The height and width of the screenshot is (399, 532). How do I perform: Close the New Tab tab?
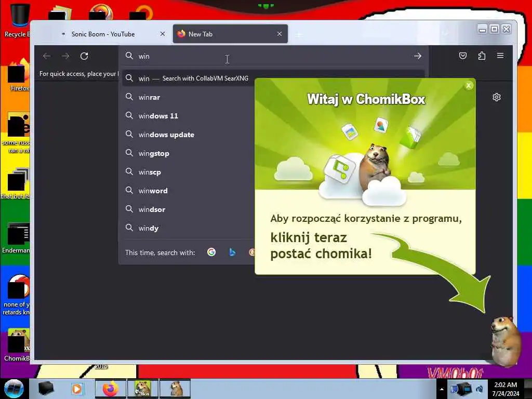click(x=279, y=34)
